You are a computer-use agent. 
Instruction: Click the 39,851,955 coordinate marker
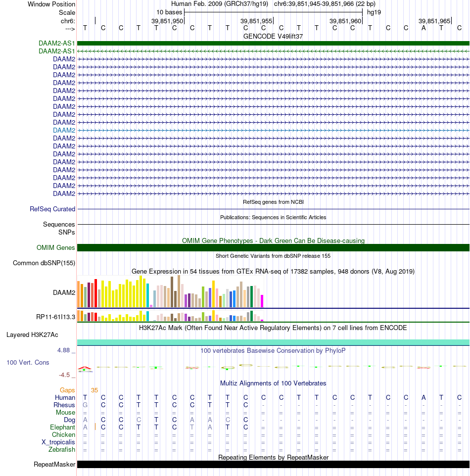pos(256,21)
